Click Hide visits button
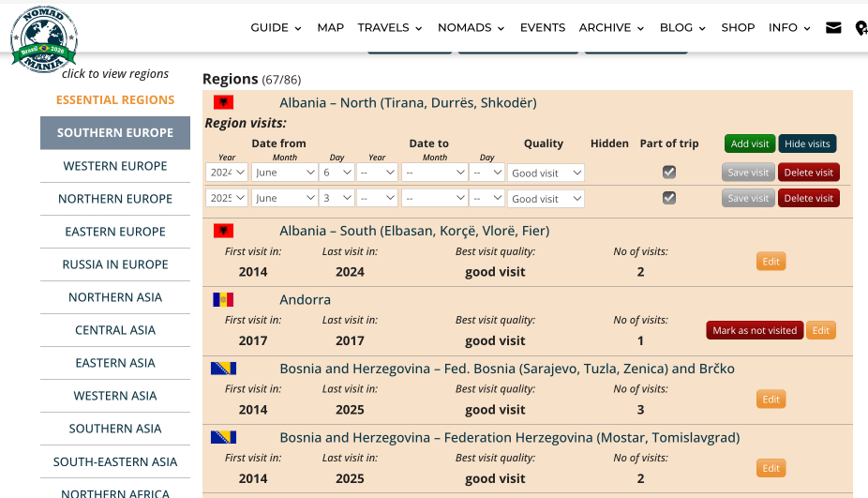Image resolution: width=868 pixels, height=498 pixels. [807, 143]
